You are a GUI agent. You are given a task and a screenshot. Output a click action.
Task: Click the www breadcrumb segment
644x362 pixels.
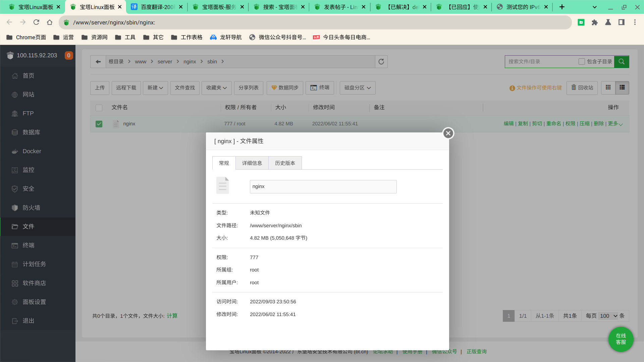coord(141,62)
